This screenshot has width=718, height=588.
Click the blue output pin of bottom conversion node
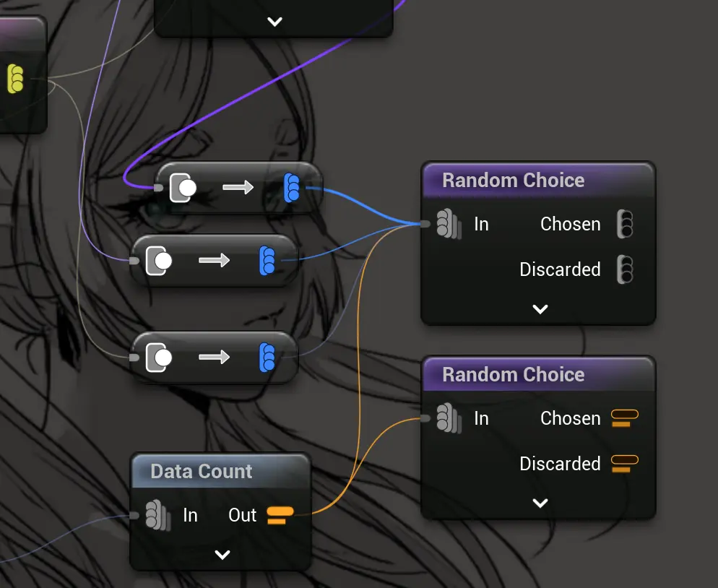[x=267, y=357]
